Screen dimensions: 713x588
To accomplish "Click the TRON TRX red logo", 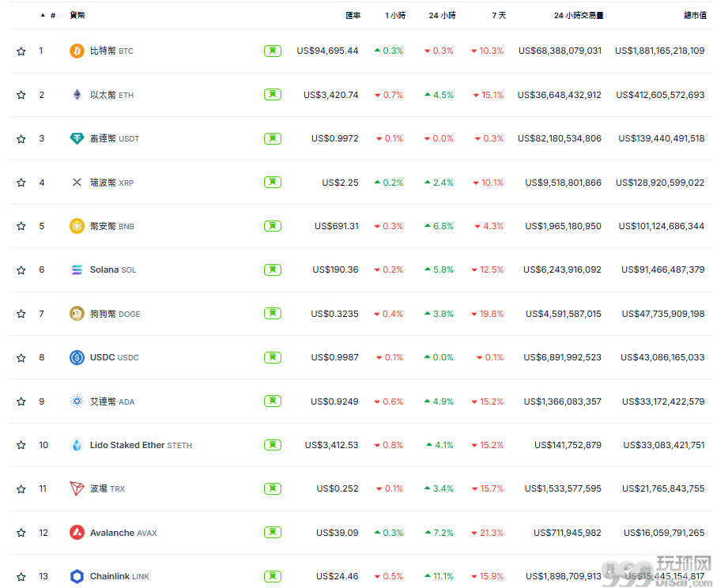I will 77,488.
